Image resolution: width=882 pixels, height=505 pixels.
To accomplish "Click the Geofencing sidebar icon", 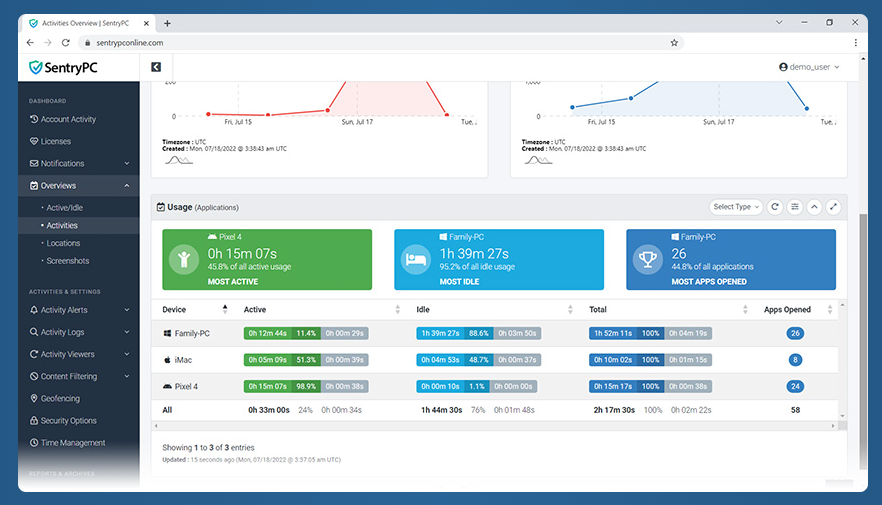I will (x=34, y=399).
